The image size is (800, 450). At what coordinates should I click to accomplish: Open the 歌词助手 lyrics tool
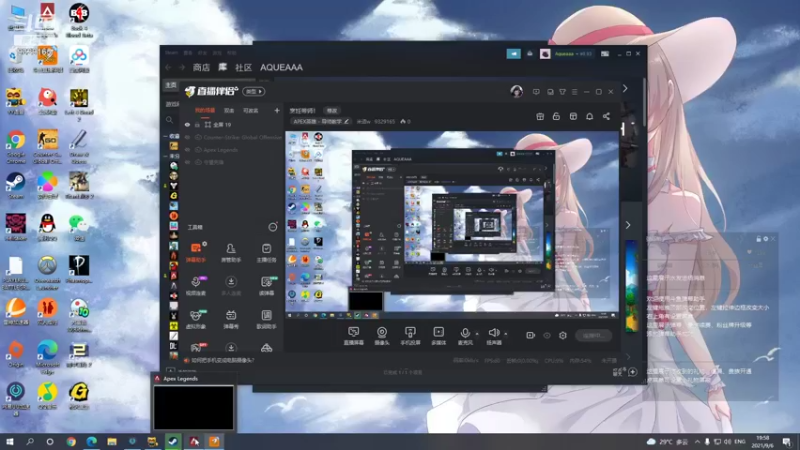266,319
